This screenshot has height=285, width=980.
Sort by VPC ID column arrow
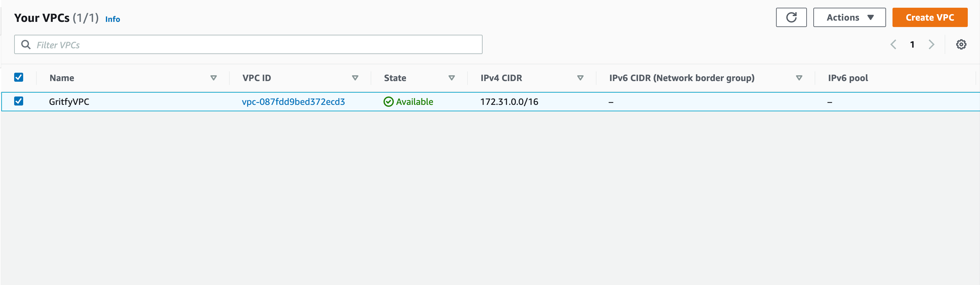point(355,78)
